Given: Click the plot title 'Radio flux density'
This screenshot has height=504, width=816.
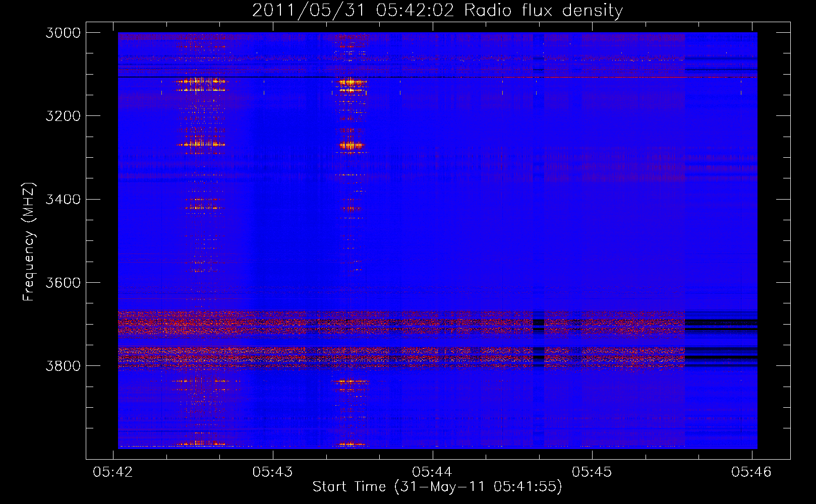Looking at the screenshot, I should (x=438, y=10).
